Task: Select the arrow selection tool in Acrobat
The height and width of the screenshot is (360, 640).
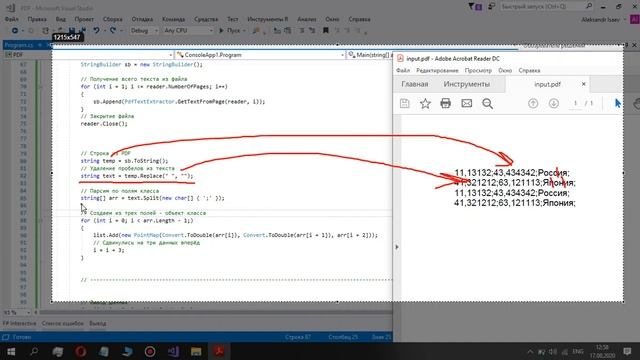Action: (x=618, y=103)
